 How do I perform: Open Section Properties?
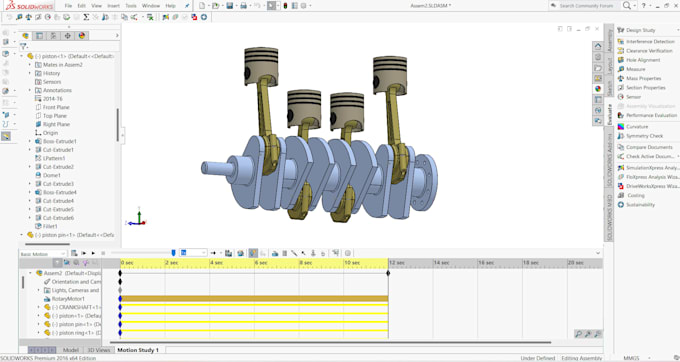(x=641, y=88)
